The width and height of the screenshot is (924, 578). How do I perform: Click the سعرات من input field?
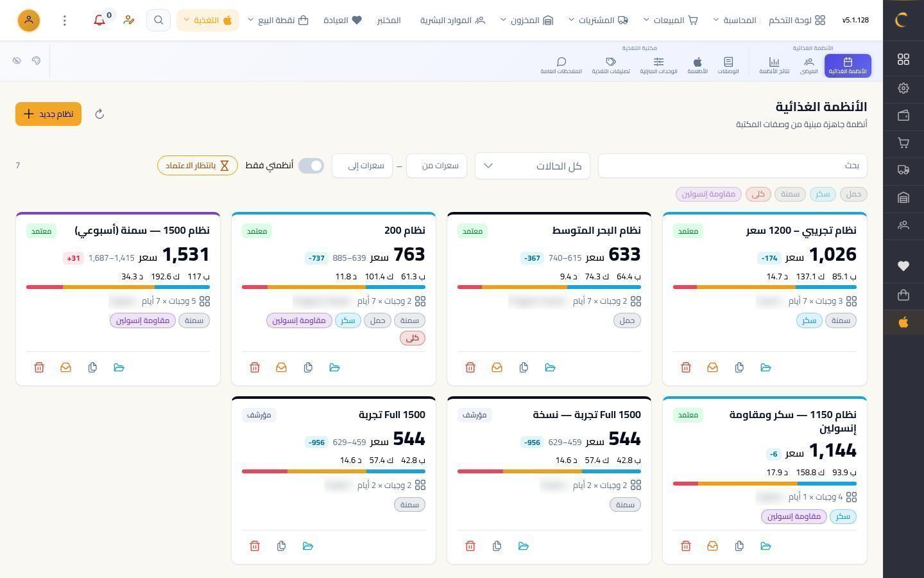click(436, 166)
